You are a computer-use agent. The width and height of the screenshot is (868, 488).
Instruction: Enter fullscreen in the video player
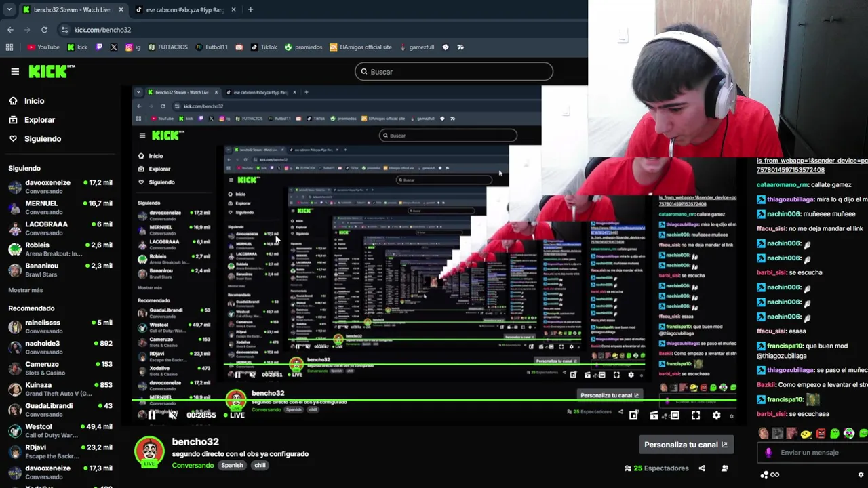696,415
